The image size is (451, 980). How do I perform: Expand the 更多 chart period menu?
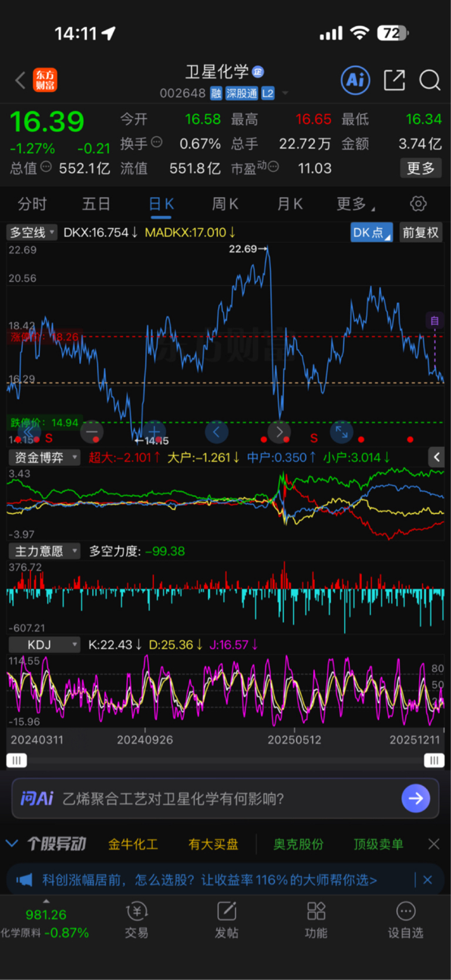point(355,204)
